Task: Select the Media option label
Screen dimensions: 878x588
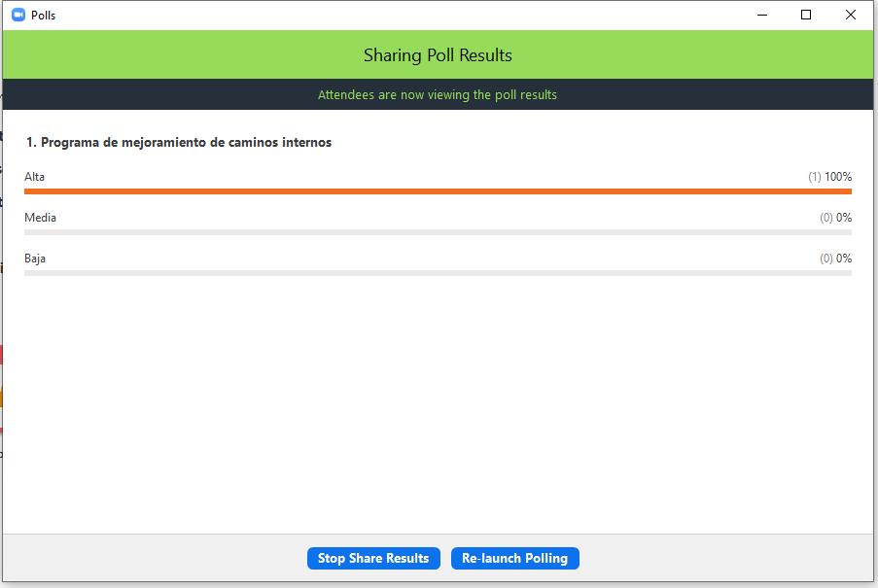Action: click(x=41, y=218)
